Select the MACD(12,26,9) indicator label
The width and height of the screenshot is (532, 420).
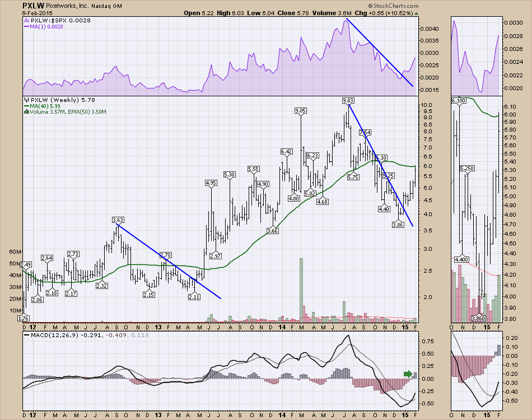click(47, 335)
